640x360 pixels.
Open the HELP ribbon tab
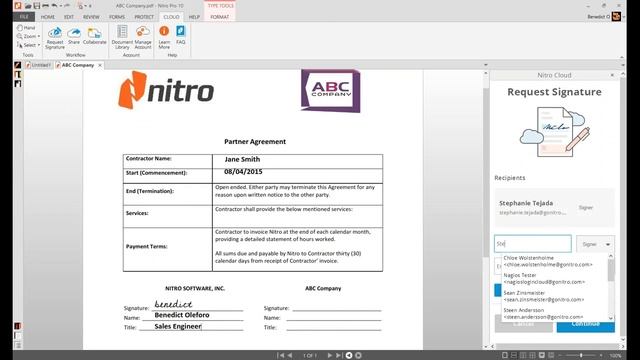pyautogui.click(x=194, y=17)
